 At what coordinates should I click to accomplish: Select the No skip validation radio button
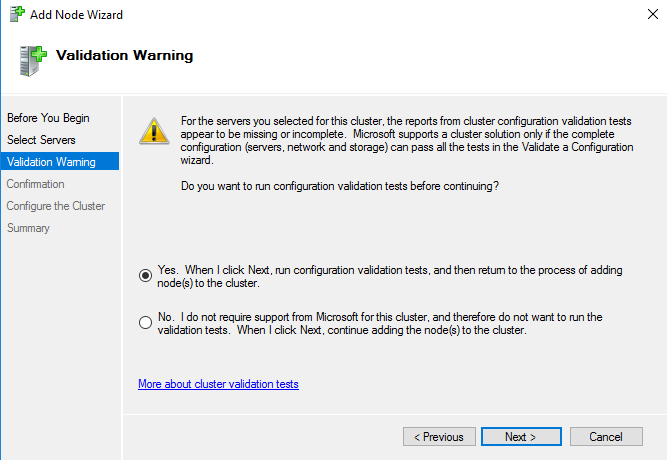click(x=146, y=322)
